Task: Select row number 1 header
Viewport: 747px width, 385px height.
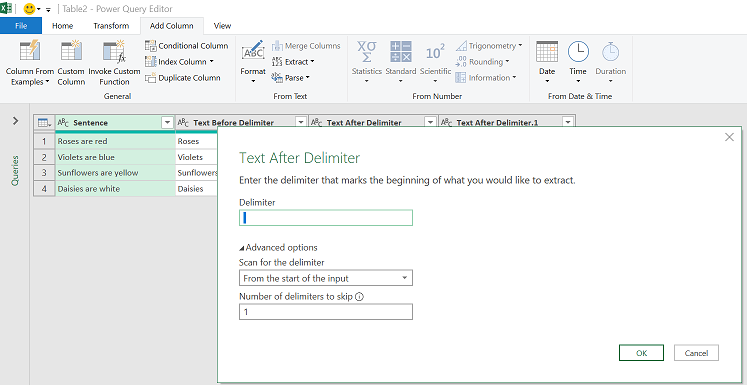Action: coord(44,141)
